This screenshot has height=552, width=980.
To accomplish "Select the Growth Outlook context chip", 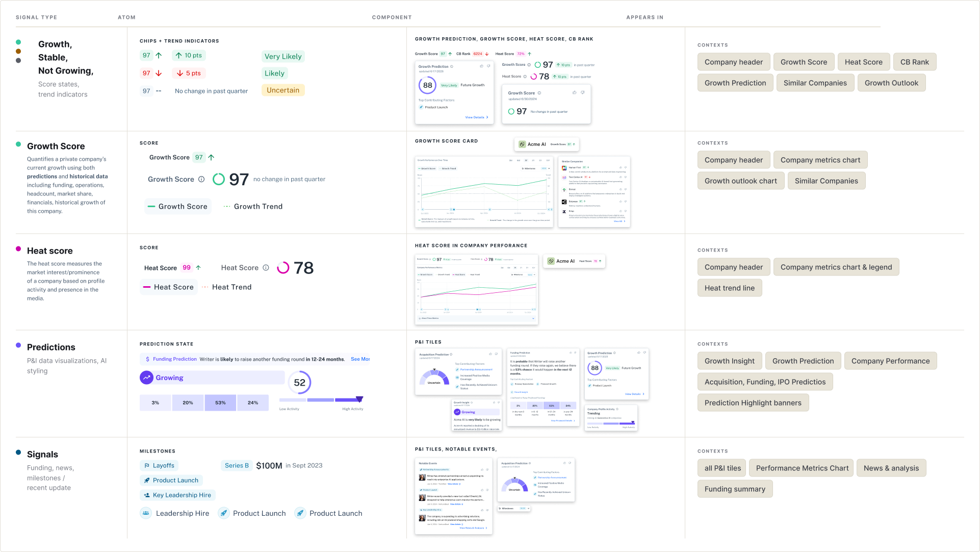I will [x=891, y=83].
